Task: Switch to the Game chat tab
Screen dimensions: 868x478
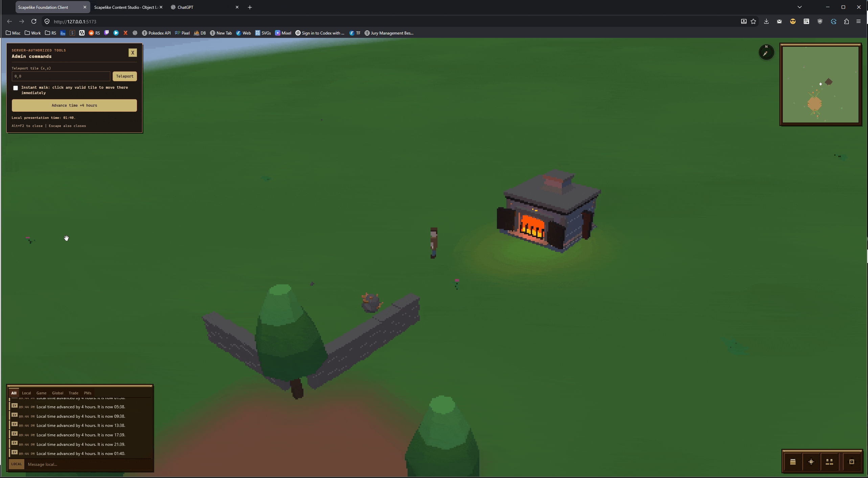Action: point(41,393)
